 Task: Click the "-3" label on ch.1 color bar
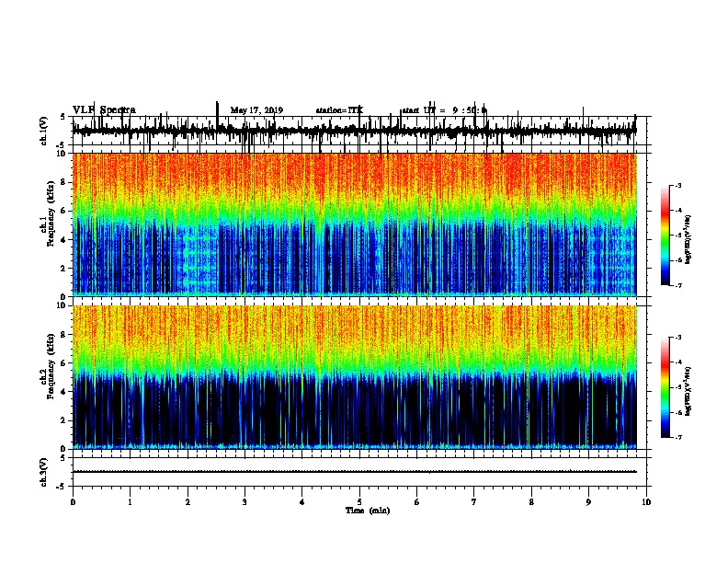pyautogui.click(x=677, y=185)
